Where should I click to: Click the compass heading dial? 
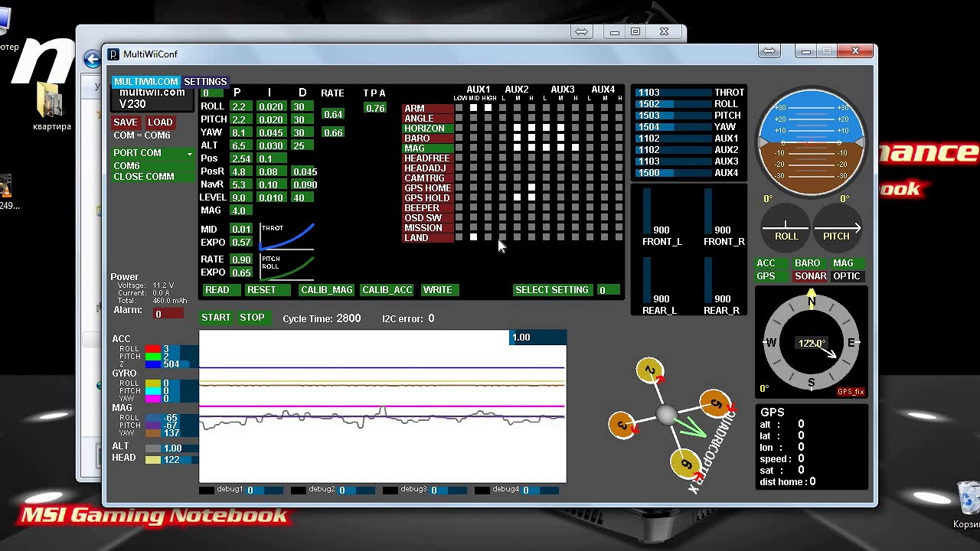click(811, 343)
